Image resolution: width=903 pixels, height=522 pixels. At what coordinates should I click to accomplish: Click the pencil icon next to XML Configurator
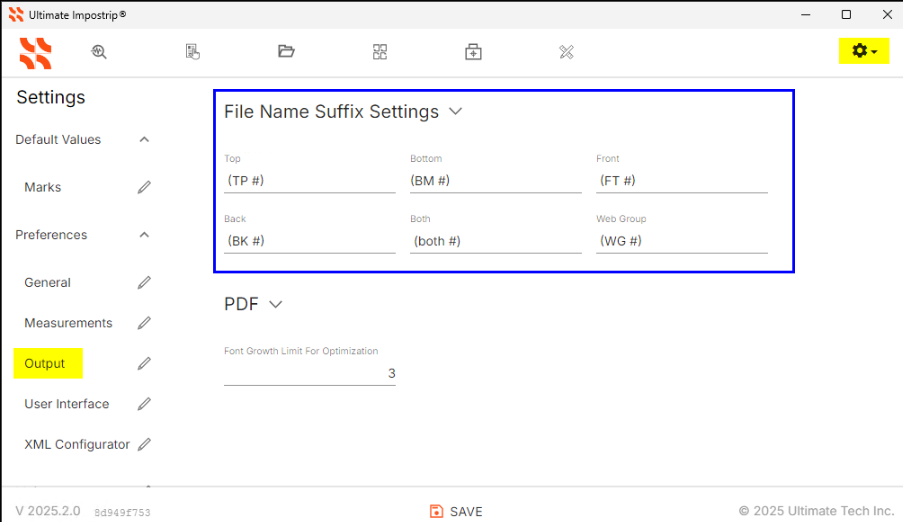pos(145,444)
